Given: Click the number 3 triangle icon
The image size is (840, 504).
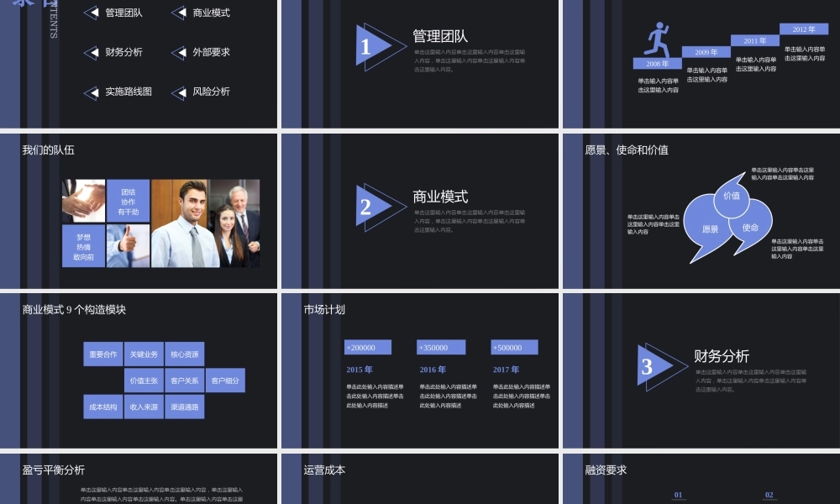Looking at the screenshot, I should [x=662, y=366].
